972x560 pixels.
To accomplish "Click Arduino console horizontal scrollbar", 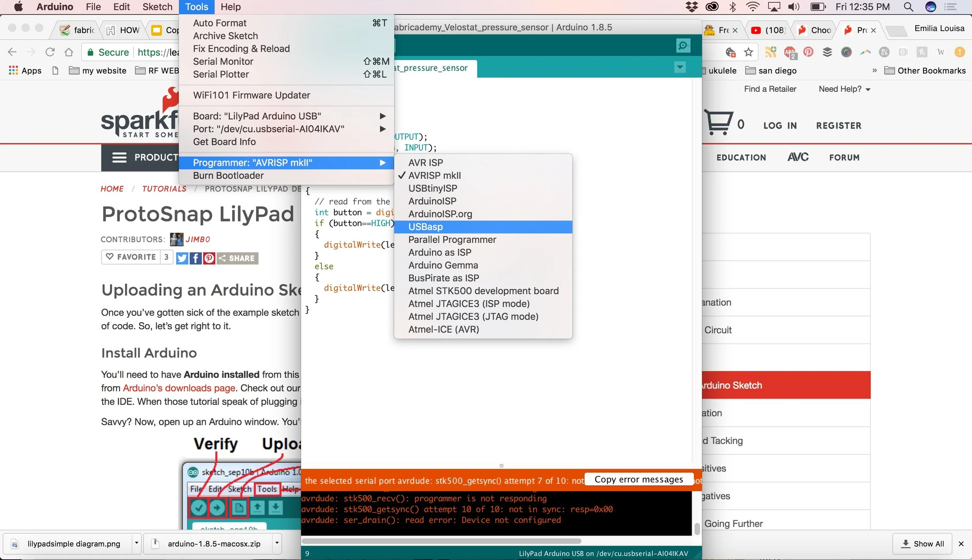I will [442, 541].
